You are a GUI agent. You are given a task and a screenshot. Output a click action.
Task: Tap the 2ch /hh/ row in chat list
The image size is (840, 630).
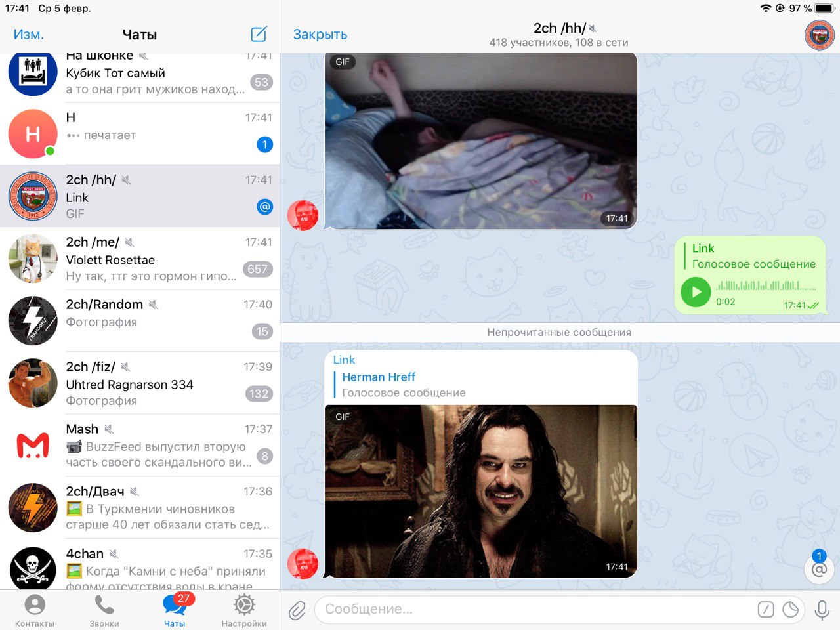click(140, 196)
